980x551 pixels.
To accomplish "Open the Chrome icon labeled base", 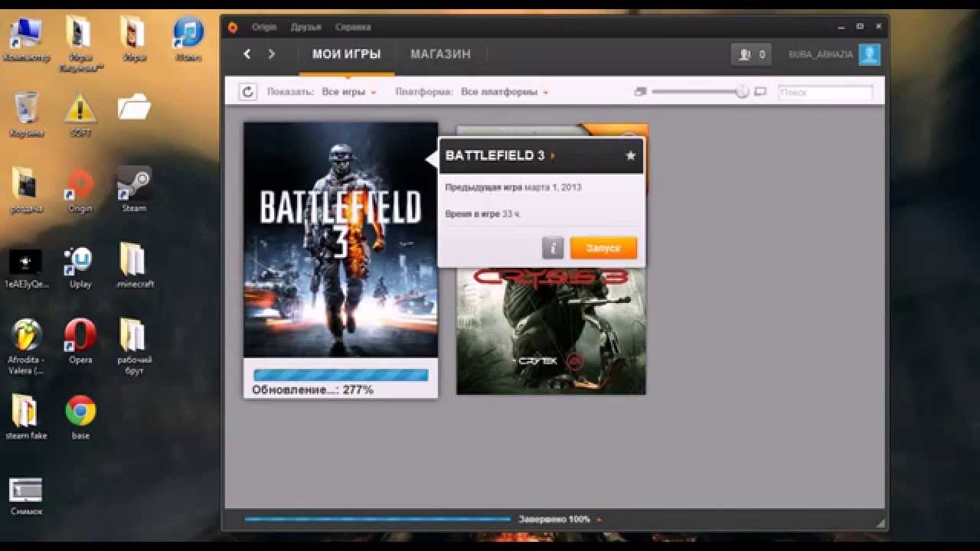I will coord(80,417).
